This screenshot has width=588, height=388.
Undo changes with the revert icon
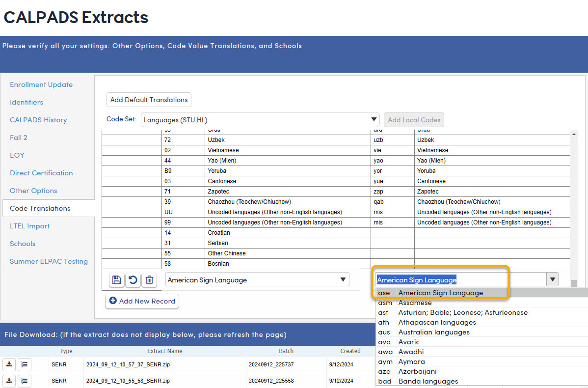(x=133, y=280)
